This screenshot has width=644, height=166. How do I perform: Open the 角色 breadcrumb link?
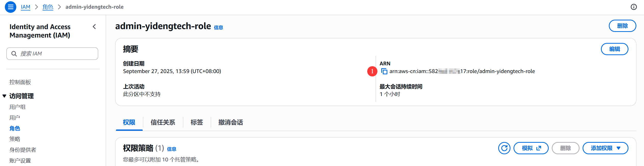[x=48, y=7]
